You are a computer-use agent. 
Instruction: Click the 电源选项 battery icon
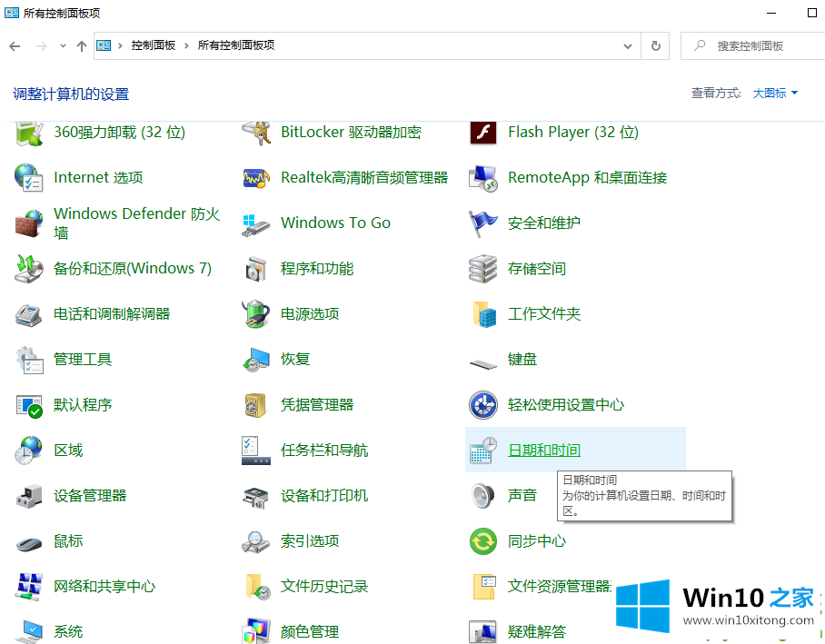click(256, 314)
